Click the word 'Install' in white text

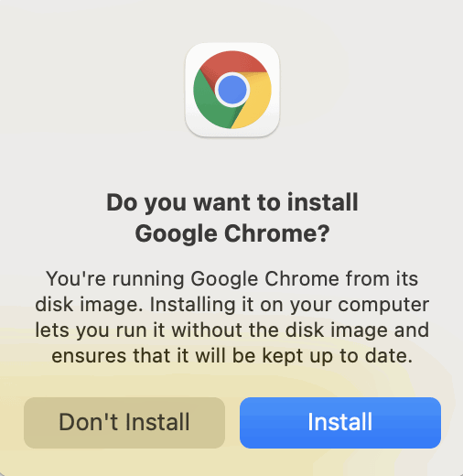(340, 422)
